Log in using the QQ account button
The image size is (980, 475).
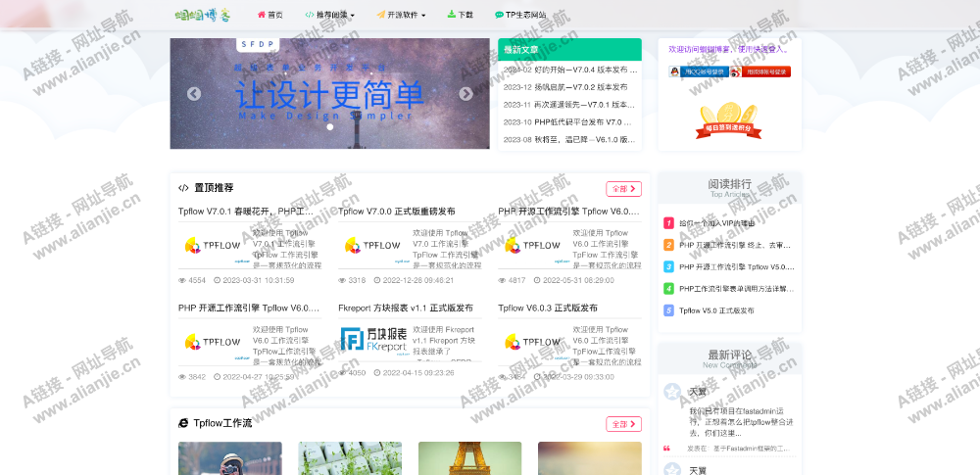(699, 71)
